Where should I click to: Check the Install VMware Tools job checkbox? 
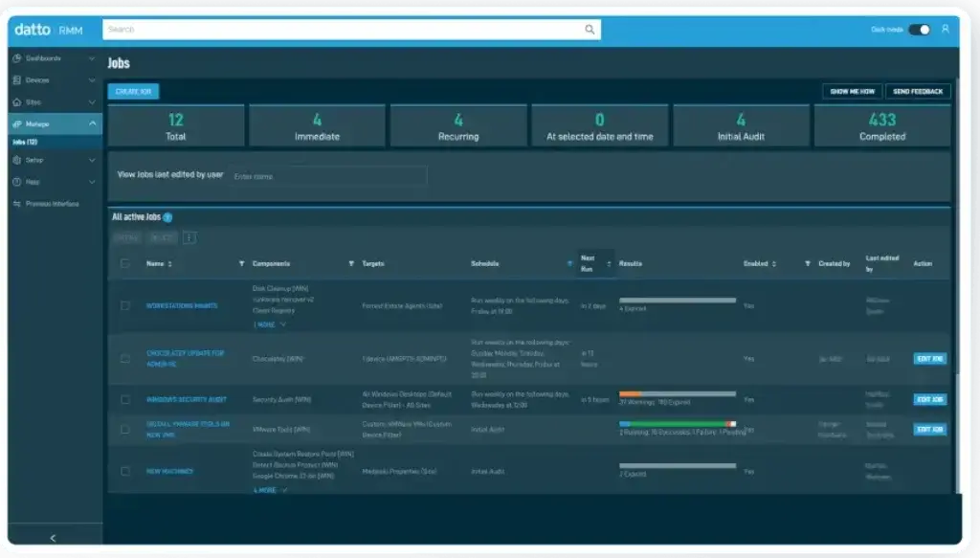tap(125, 430)
